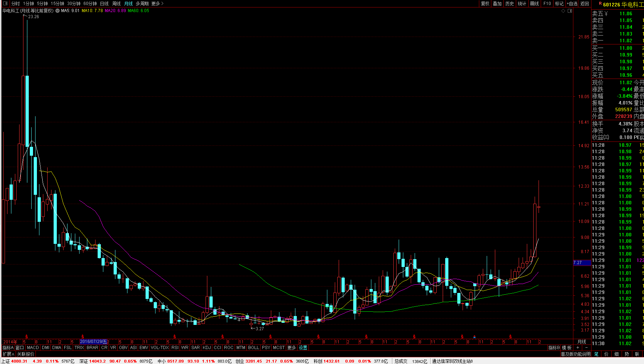This screenshot has height=364, width=644.
Task: Zoom out chart with minus button
Action: tap(586, 348)
